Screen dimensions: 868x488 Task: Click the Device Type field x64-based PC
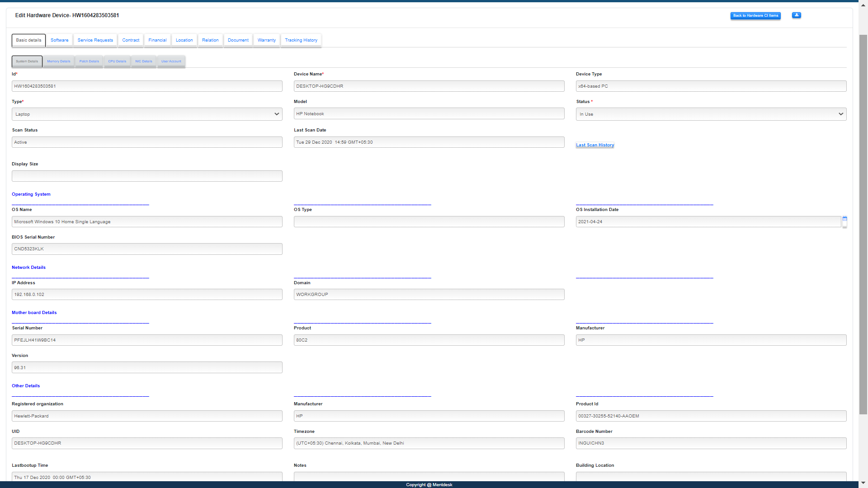(711, 86)
